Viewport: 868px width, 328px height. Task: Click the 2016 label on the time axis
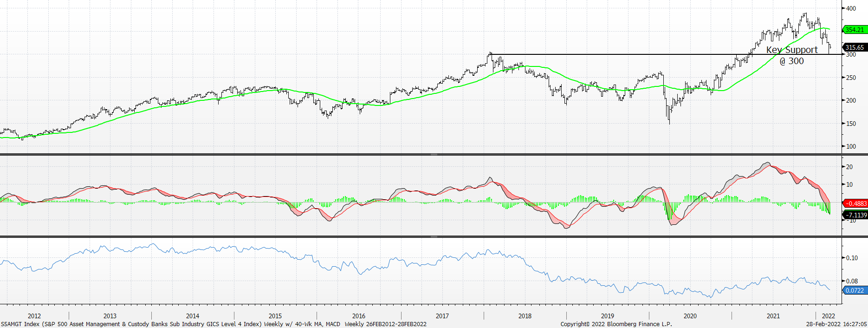(359, 316)
